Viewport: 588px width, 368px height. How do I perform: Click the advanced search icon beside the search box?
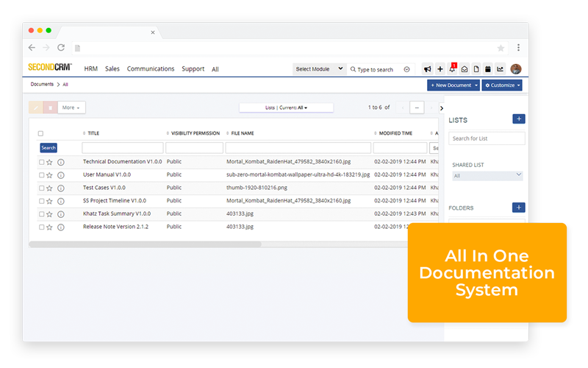[x=407, y=69]
